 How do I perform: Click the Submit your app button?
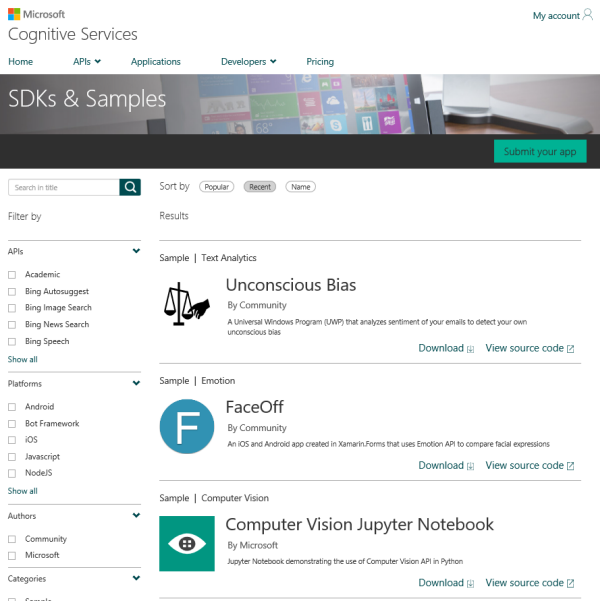click(x=540, y=151)
